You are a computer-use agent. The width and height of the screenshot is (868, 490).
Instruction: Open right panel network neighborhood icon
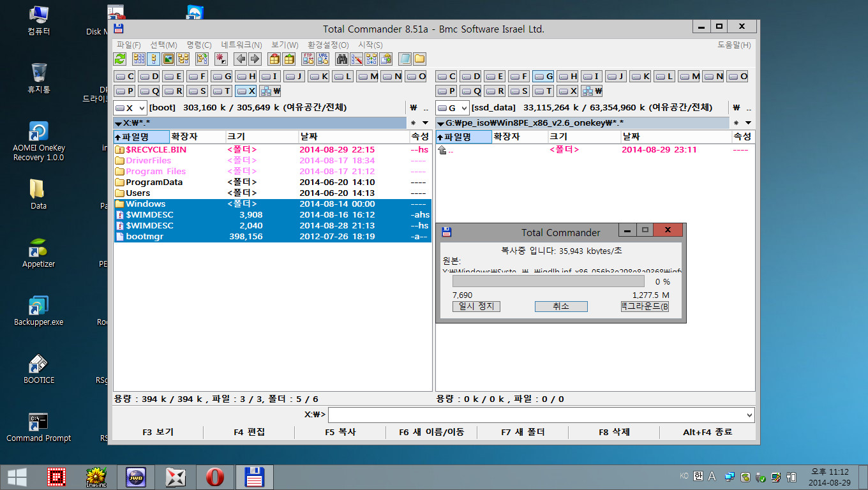coord(592,91)
